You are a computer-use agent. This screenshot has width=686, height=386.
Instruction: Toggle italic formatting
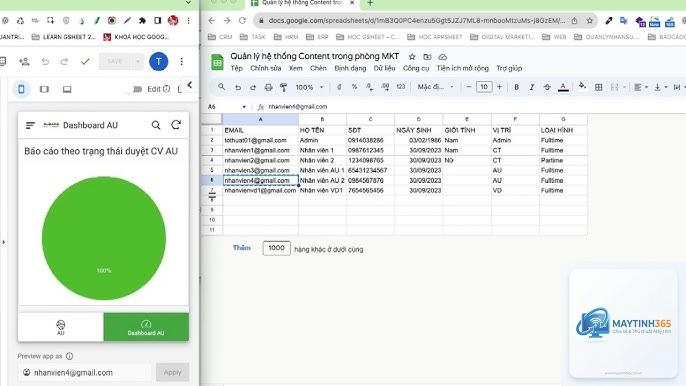pyautogui.click(x=532, y=88)
